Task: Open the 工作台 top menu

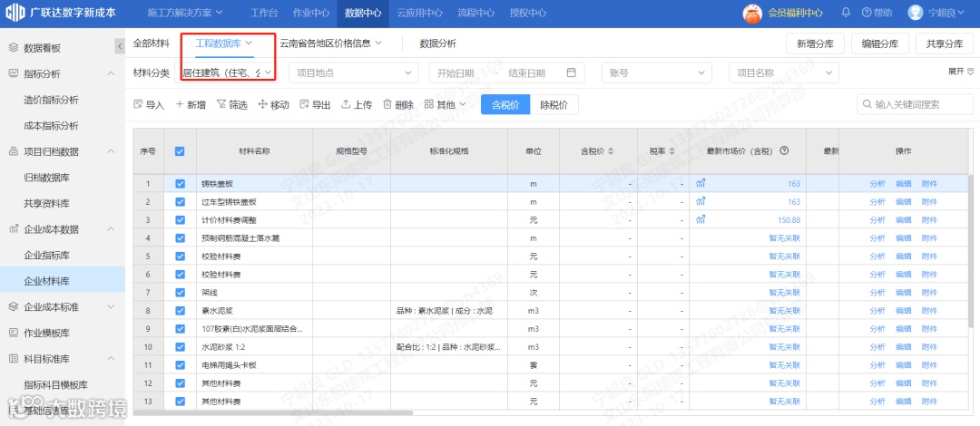Action: pyautogui.click(x=264, y=13)
